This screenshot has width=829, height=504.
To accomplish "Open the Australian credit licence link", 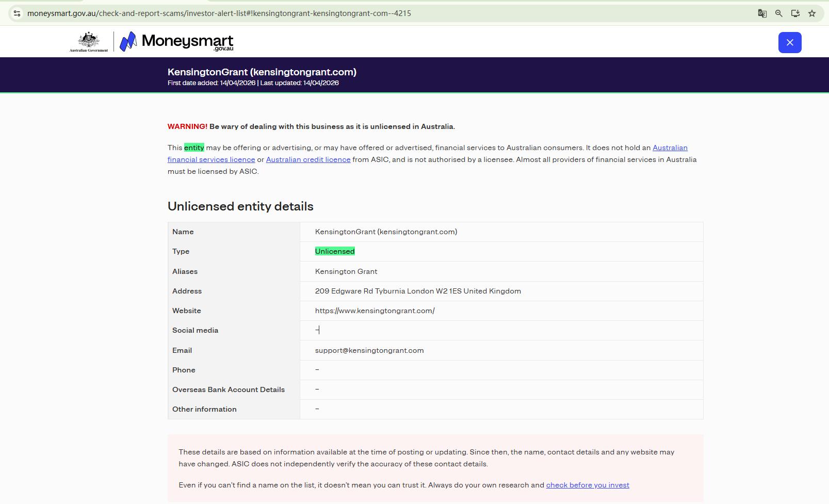I will [x=308, y=159].
